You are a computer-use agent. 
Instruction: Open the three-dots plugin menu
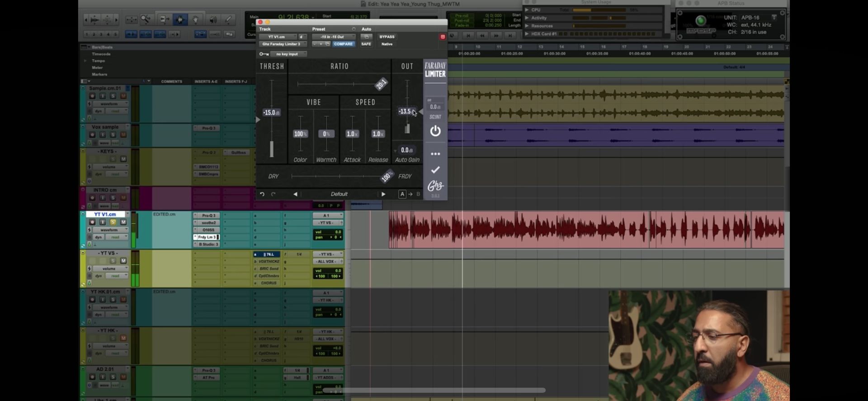coord(435,154)
